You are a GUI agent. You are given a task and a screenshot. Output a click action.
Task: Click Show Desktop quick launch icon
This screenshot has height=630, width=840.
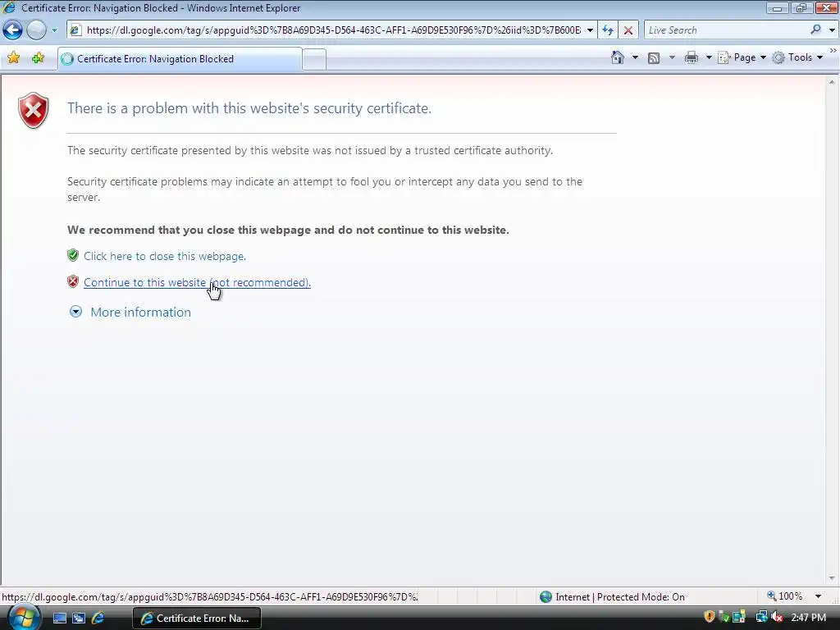[x=59, y=619]
